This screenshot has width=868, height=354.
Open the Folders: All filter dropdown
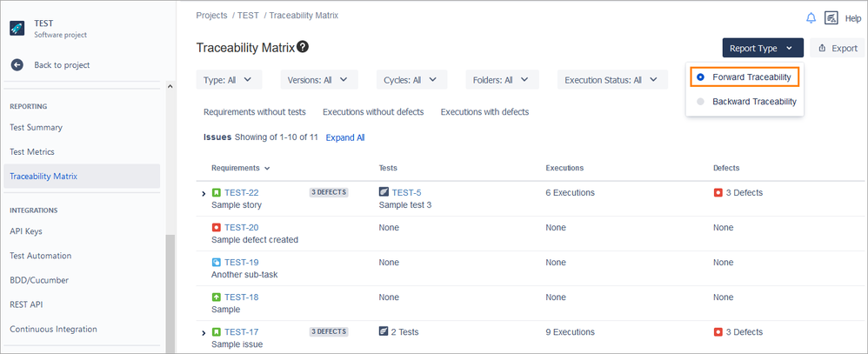click(x=502, y=80)
